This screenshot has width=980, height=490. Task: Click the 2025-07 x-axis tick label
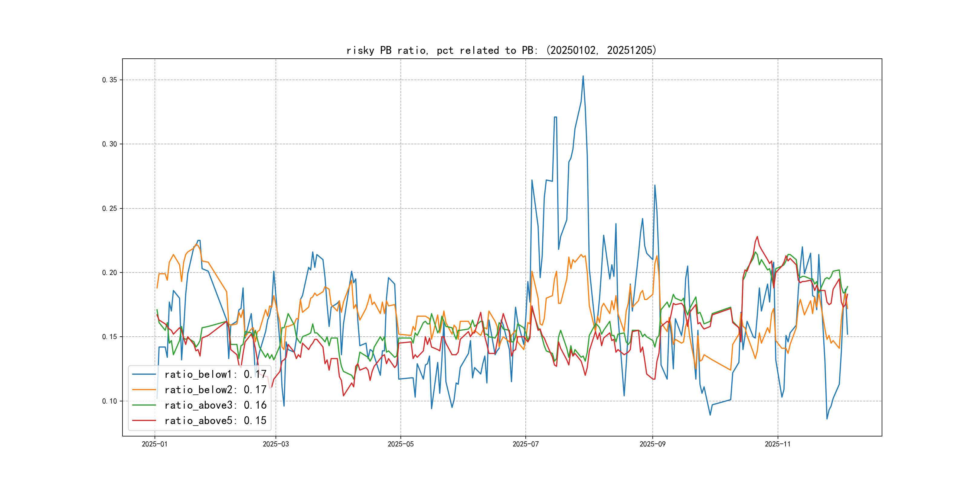tap(525, 444)
